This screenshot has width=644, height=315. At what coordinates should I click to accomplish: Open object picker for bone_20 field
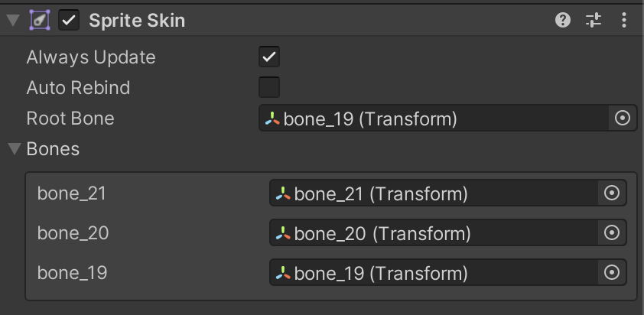(x=611, y=232)
